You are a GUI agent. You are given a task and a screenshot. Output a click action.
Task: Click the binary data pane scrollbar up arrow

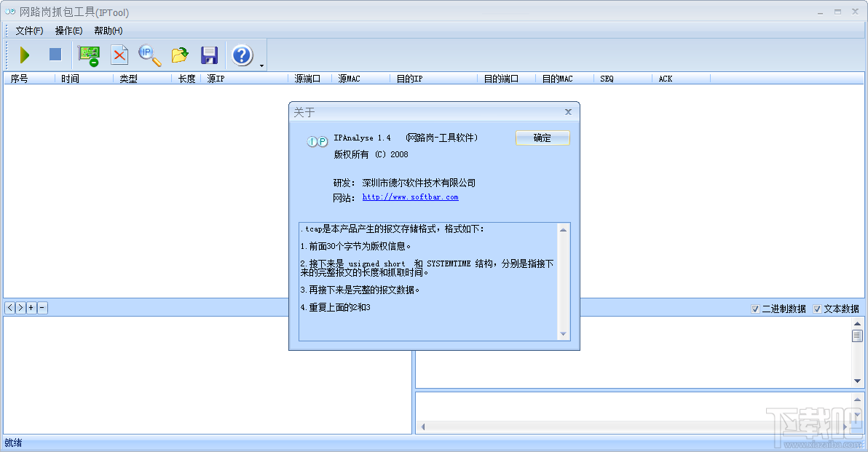(857, 323)
